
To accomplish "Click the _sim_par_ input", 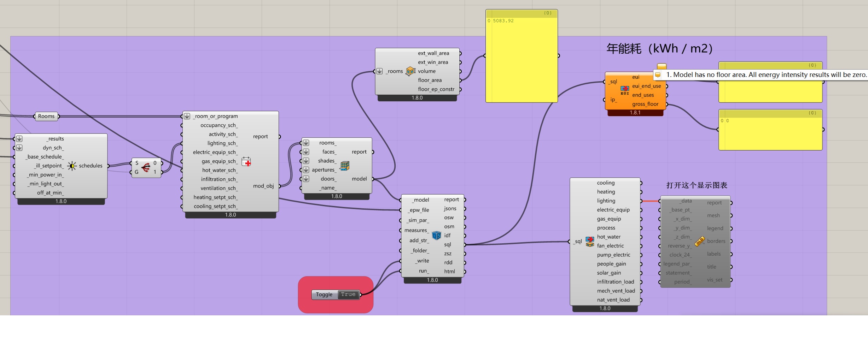I will [x=418, y=220].
